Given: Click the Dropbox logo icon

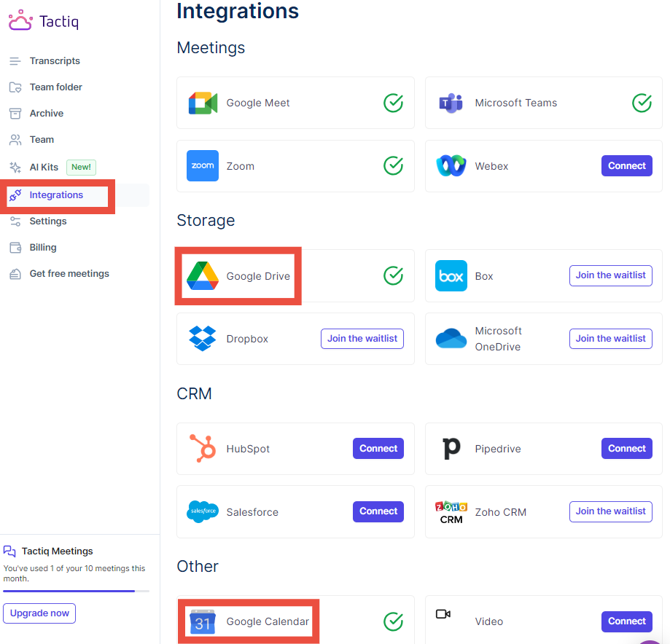Looking at the screenshot, I should coord(203,339).
